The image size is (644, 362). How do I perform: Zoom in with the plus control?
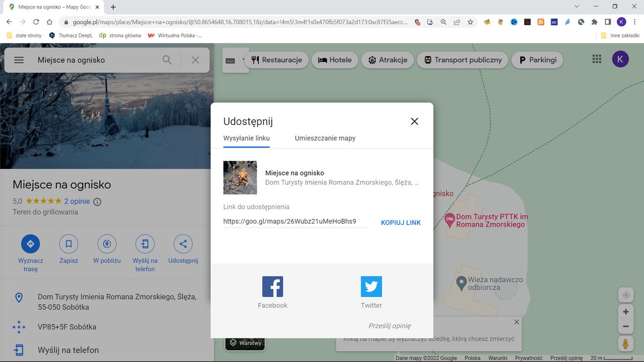(626, 311)
